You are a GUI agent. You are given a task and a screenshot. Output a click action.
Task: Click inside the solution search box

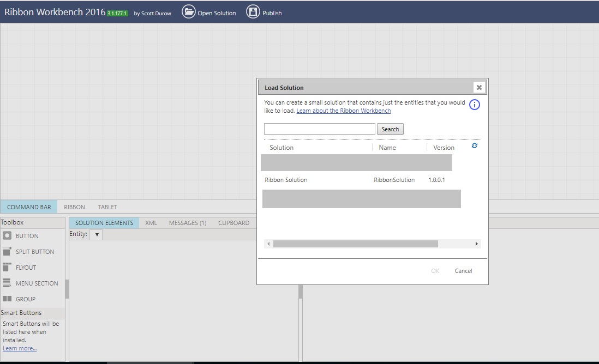pos(319,129)
